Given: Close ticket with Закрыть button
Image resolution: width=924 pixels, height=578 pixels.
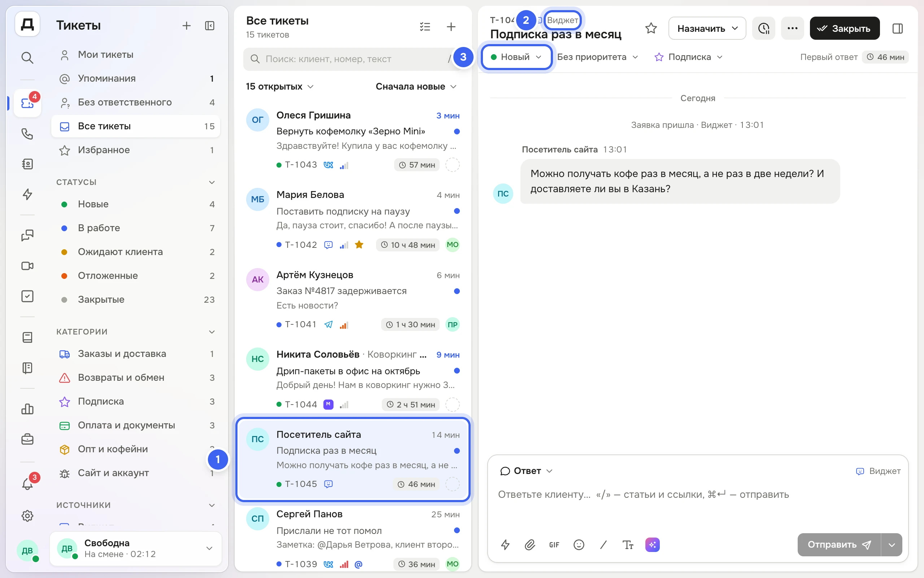Looking at the screenshot, I should click(845, 28).
